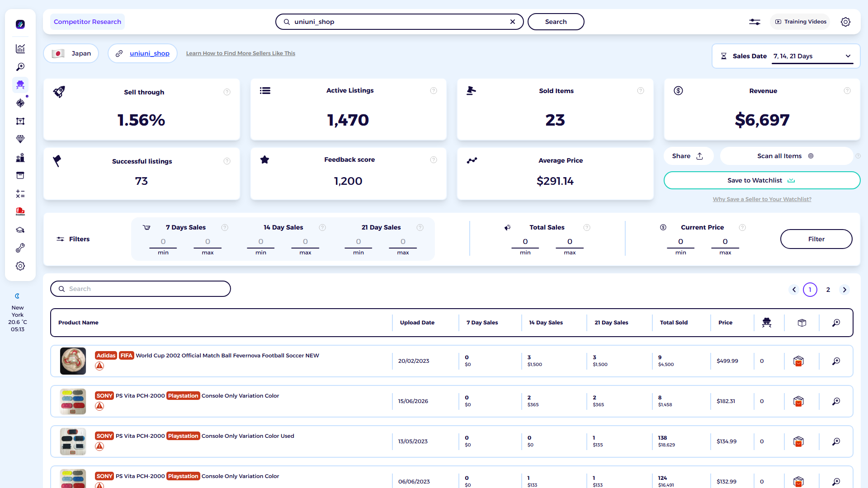The image size is (868, 488).
Task: Click the Total Sales min field
Action: click(x=525, y=242)
